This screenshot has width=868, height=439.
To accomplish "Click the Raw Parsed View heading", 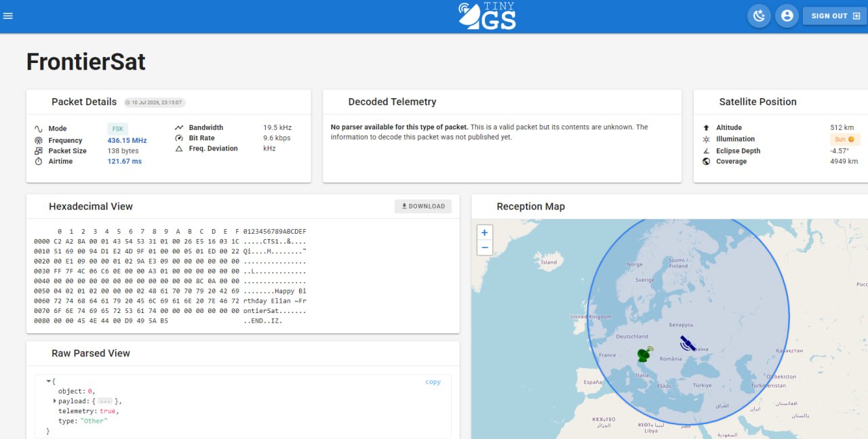I will click(x=91, y=353).
